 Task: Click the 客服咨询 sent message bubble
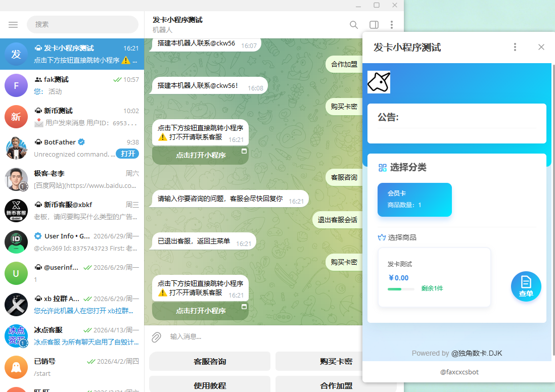344,177
